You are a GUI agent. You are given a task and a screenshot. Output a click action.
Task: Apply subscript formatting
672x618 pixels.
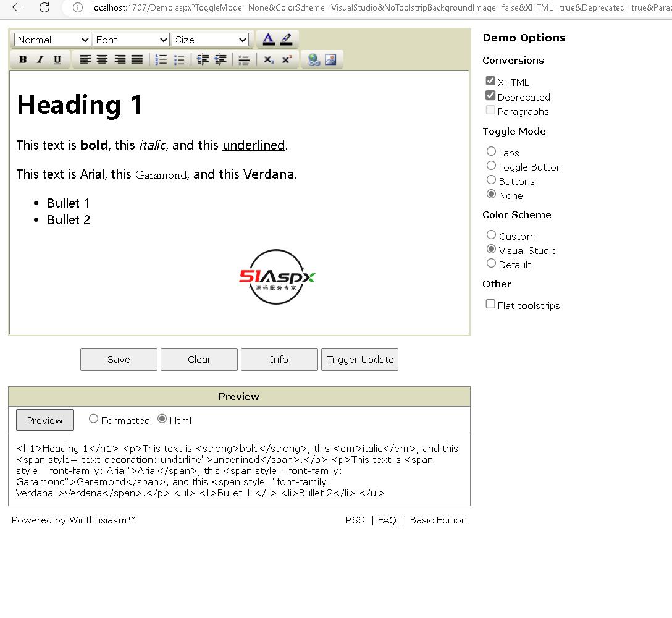(268, 59)
